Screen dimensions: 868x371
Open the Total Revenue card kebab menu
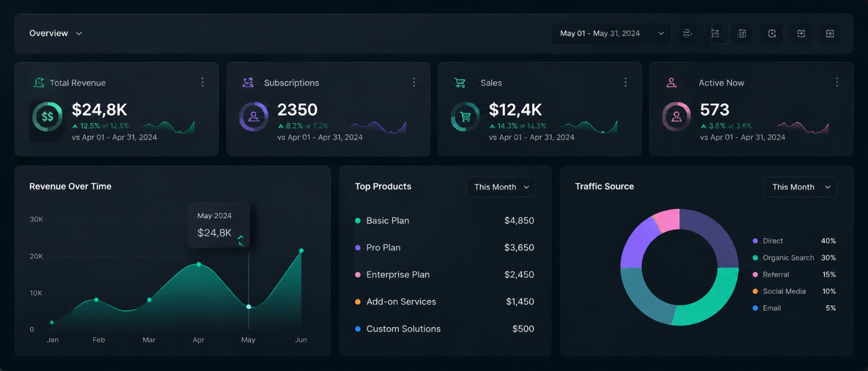(x=202, y=82)
